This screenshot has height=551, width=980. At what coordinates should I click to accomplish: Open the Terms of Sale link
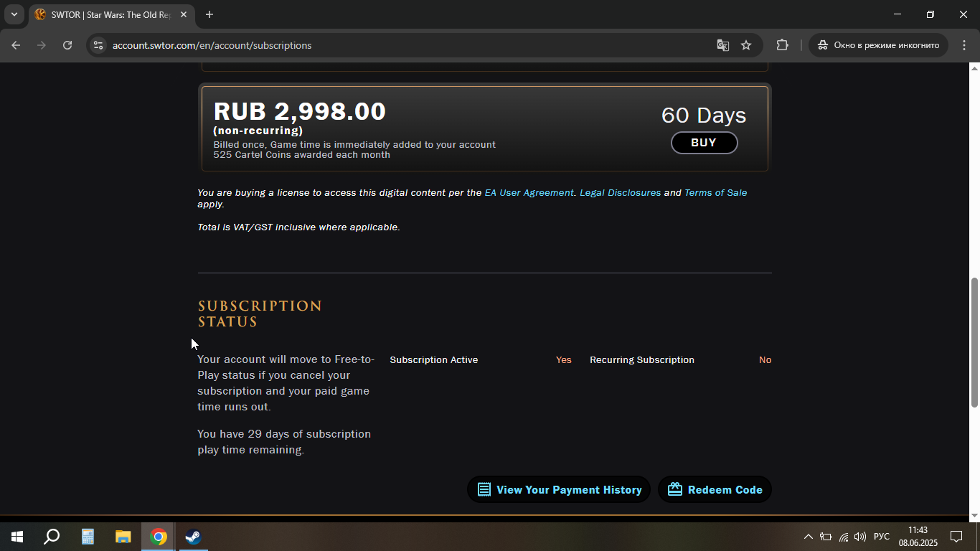click(715, 193)
